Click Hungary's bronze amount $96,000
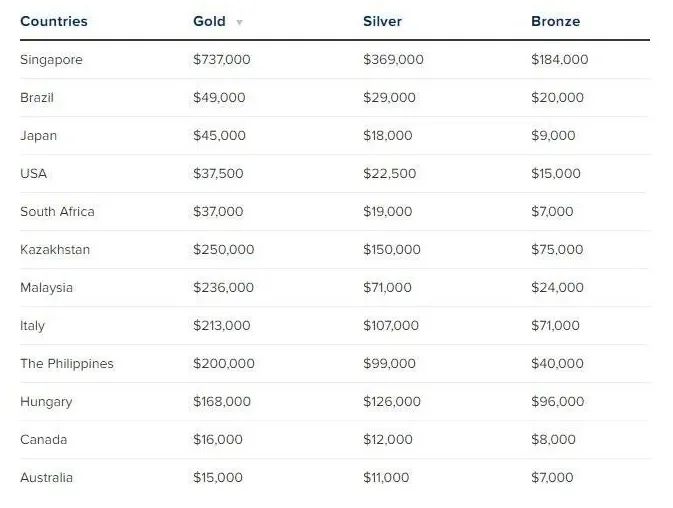The image size is (673, 508). [558, 401]
